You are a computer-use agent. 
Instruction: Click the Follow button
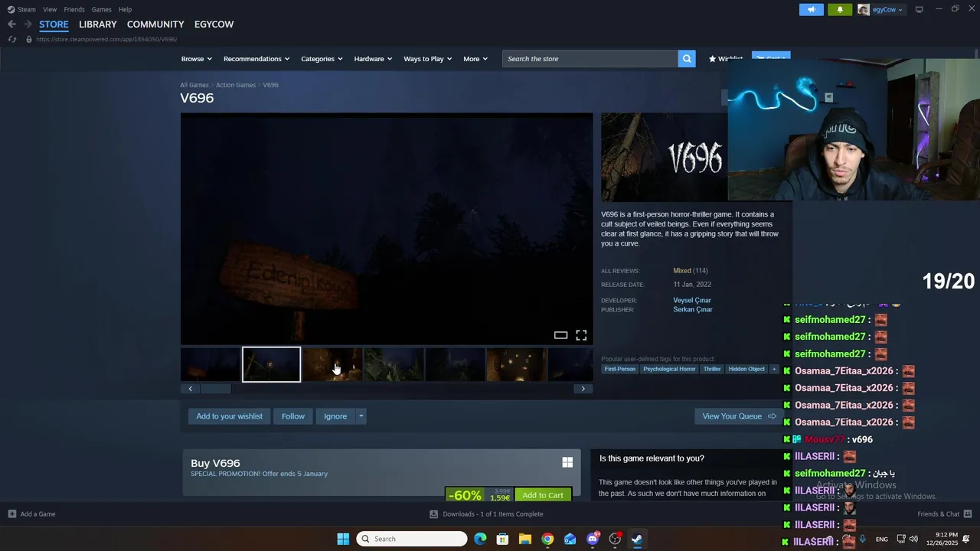coord(293,416)
